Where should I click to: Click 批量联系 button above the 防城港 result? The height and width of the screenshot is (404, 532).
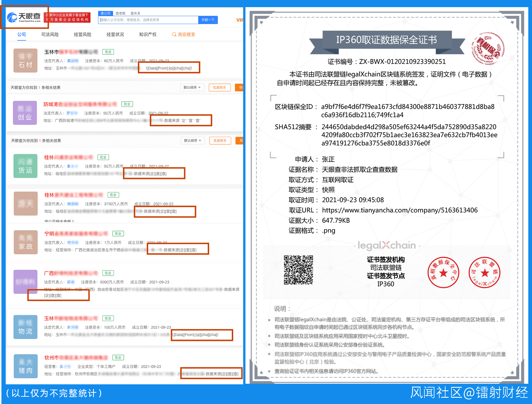click(x=219, y=88)
